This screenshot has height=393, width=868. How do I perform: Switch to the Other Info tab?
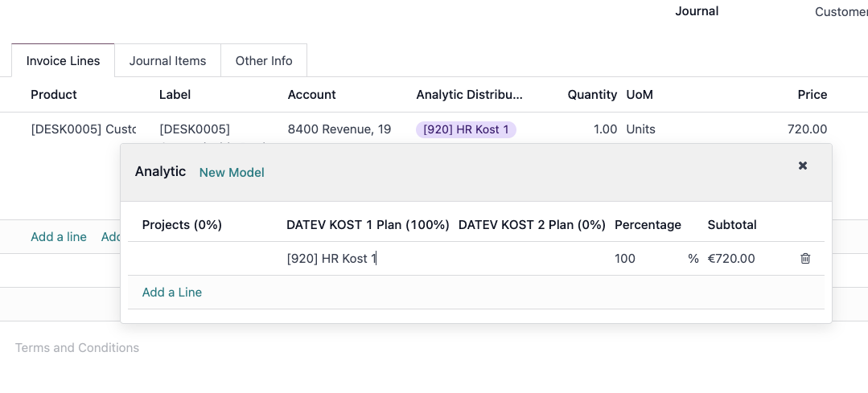pyautogui.click(x=264, y=61)
